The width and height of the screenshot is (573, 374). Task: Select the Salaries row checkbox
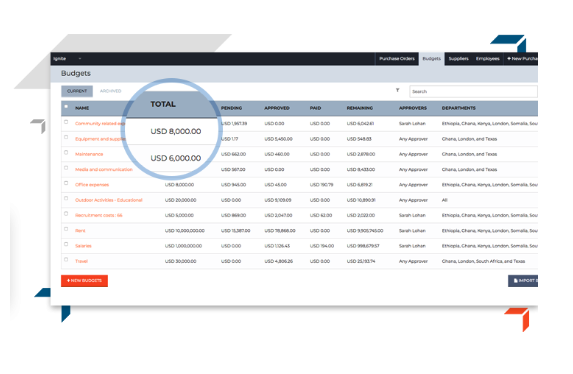click(66, 244)
